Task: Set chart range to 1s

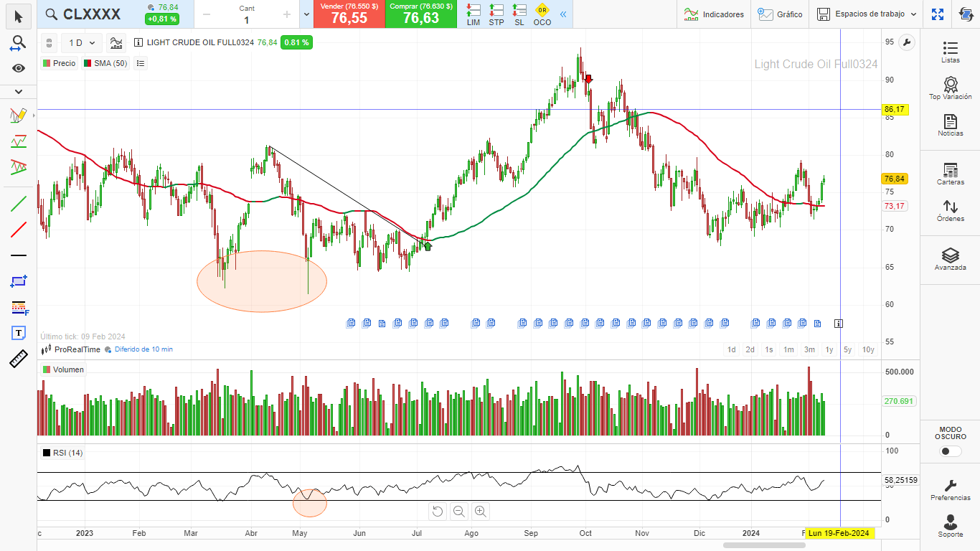Action: point(769,349)
